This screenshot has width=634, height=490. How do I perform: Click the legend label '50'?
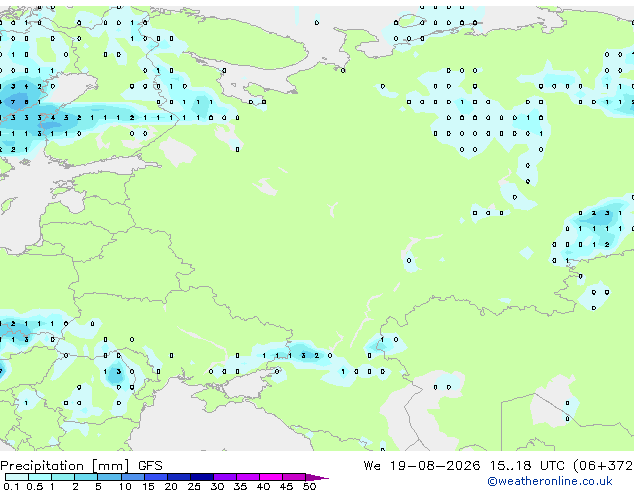click(x=309, y=486)
